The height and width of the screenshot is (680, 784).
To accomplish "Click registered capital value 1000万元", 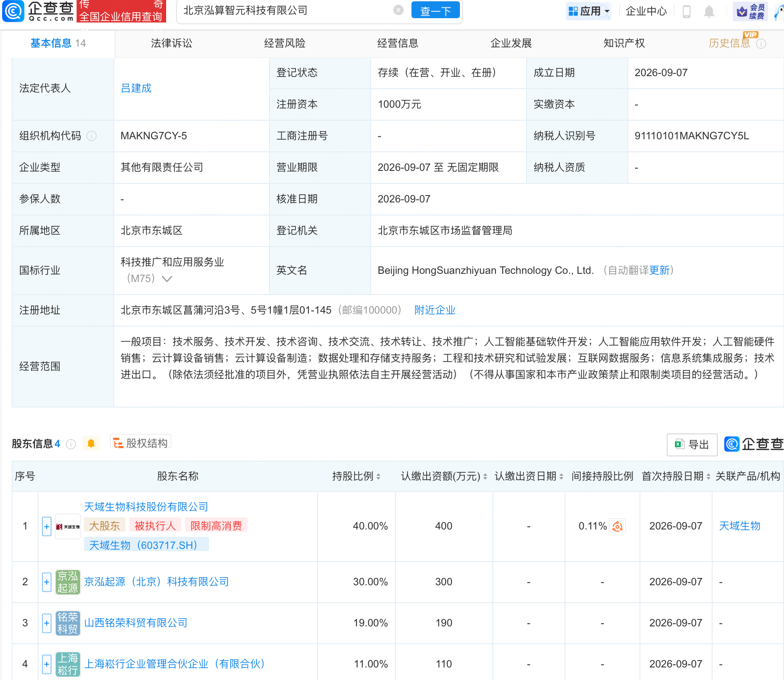I will coord(399,104).
